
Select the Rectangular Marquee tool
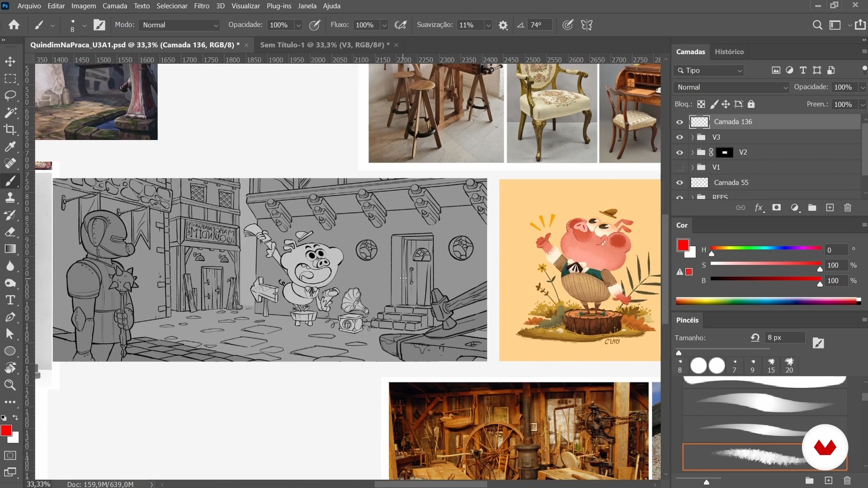coord(10,79)
